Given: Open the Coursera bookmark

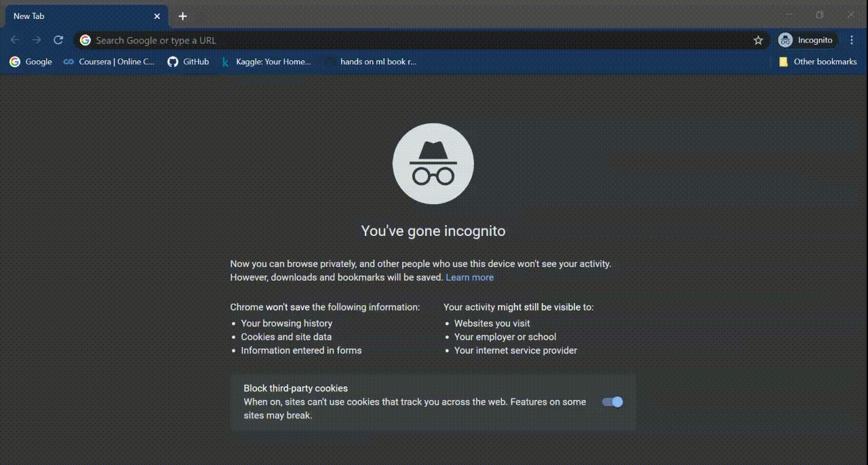Looking at the screenshot, I should [x=109, y=62].
